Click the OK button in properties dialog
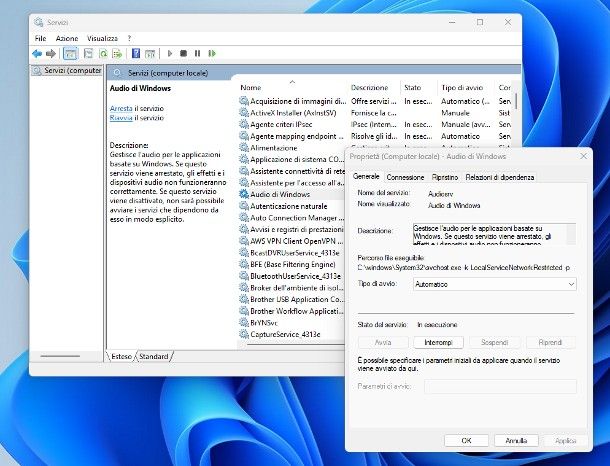Screen dimensions: 610x466 tap(466, 440)
